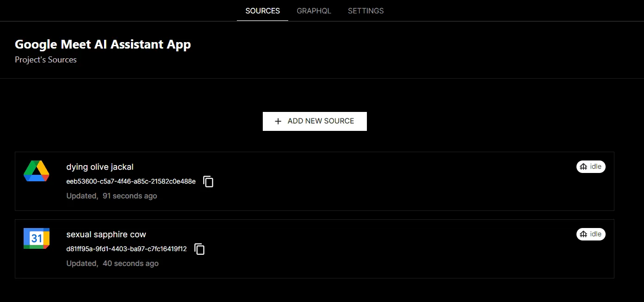Copy the dying olive jackal source ID
The width and height of the screenshot is (644, 302).
click(208, 181)
